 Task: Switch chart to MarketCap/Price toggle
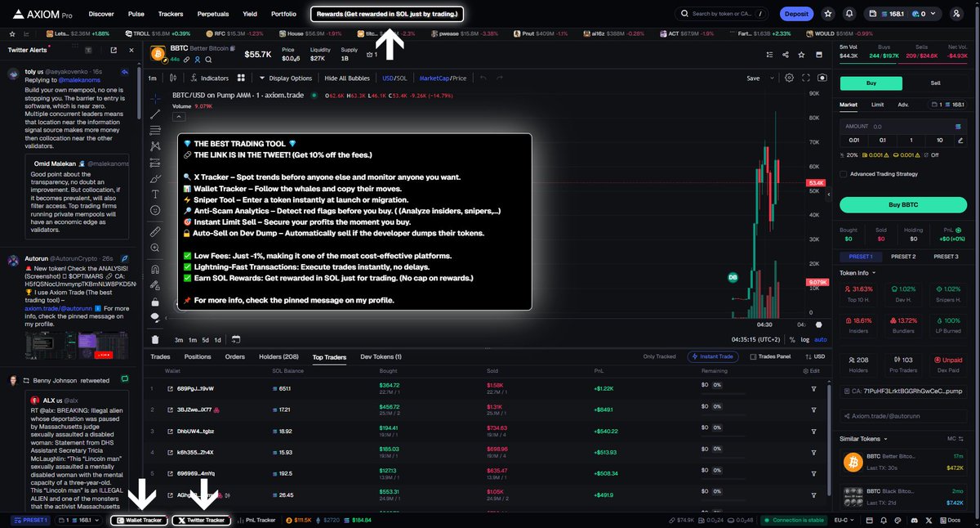click(x=443, y=78)
